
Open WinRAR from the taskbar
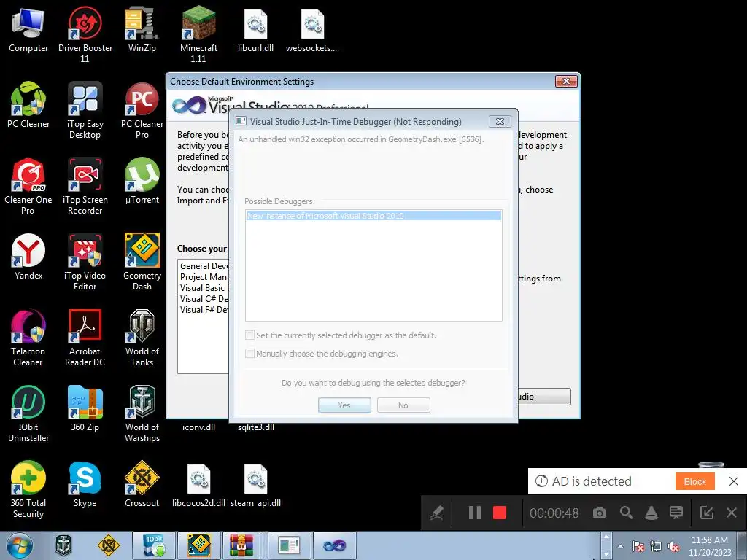[242, 545]
